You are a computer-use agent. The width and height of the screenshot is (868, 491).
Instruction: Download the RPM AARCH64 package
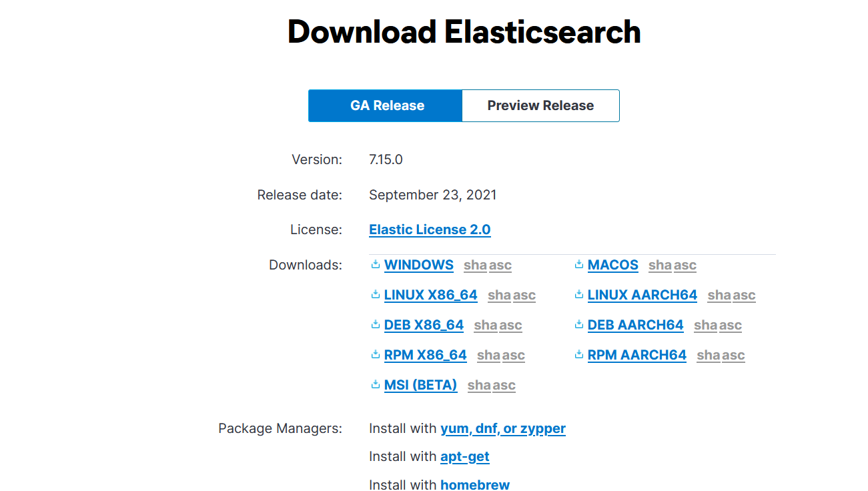pyautogui.click(x=636, y=355)
